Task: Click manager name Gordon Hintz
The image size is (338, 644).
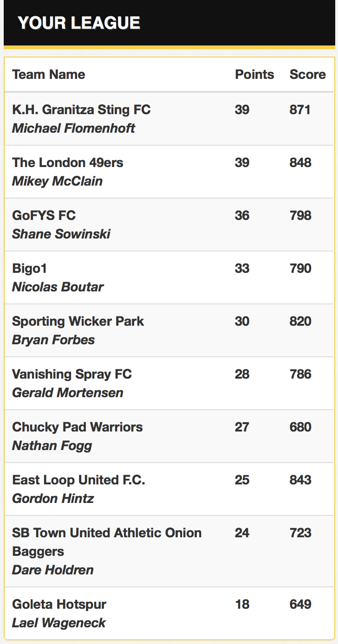Action: tap(53, 499)
